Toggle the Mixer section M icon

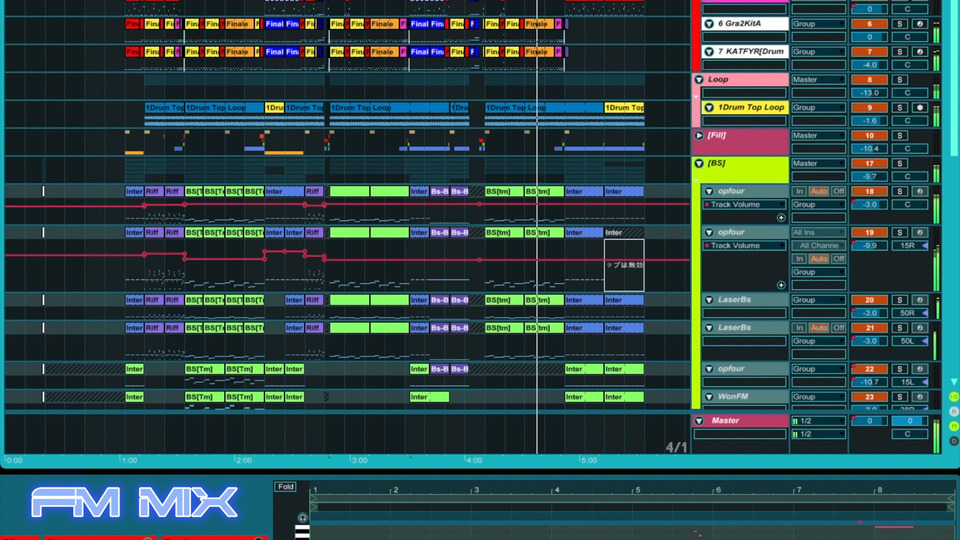click(954, 426)
